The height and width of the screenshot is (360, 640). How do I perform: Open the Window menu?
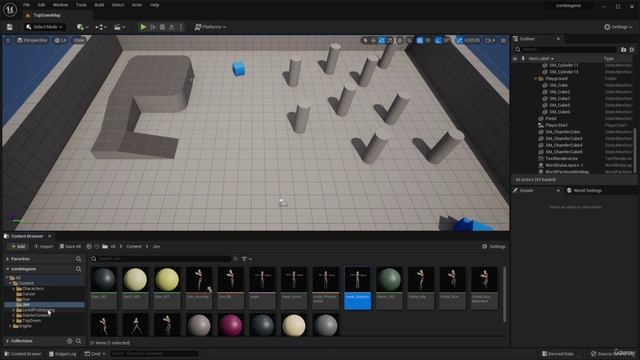point(60,5)
